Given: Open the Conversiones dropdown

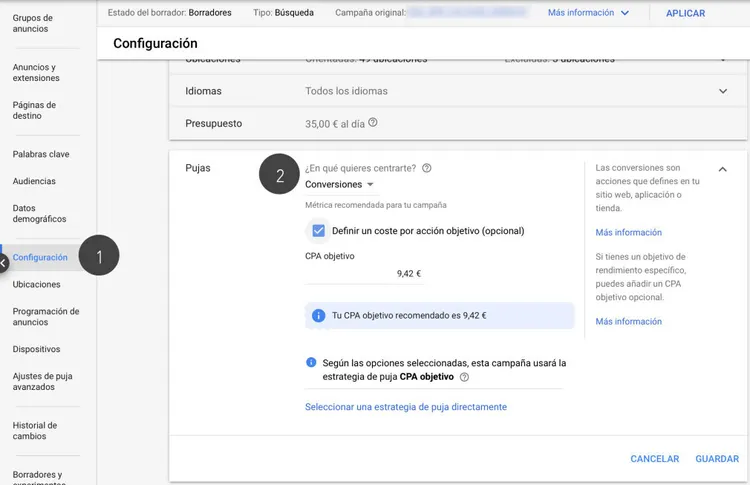Looking at the screenshot, I should [339, 185].
